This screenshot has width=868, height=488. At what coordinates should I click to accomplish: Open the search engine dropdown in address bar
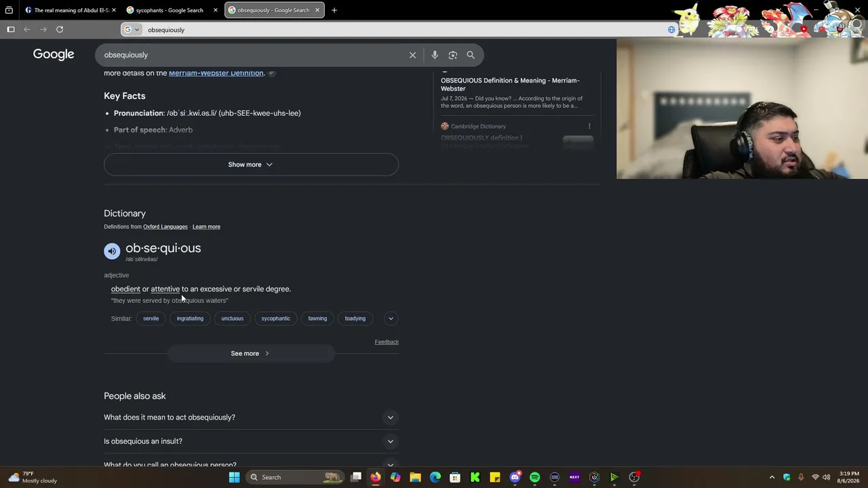coord(132,30)
